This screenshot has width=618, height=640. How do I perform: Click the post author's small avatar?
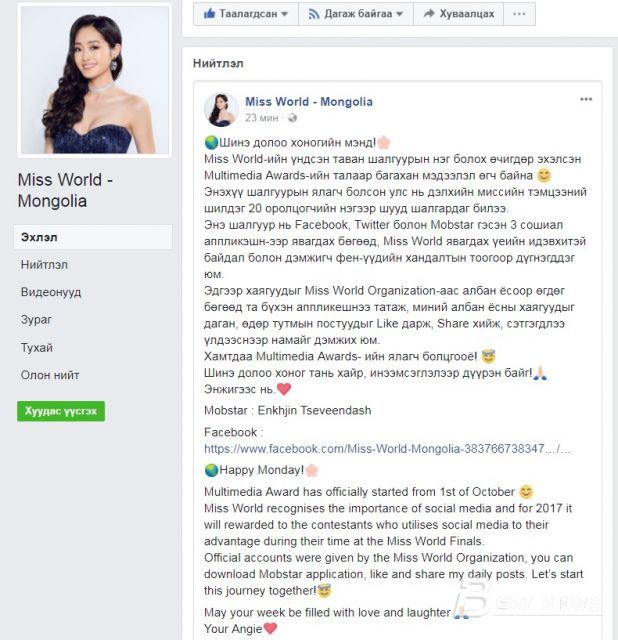(x=221, y=109)
